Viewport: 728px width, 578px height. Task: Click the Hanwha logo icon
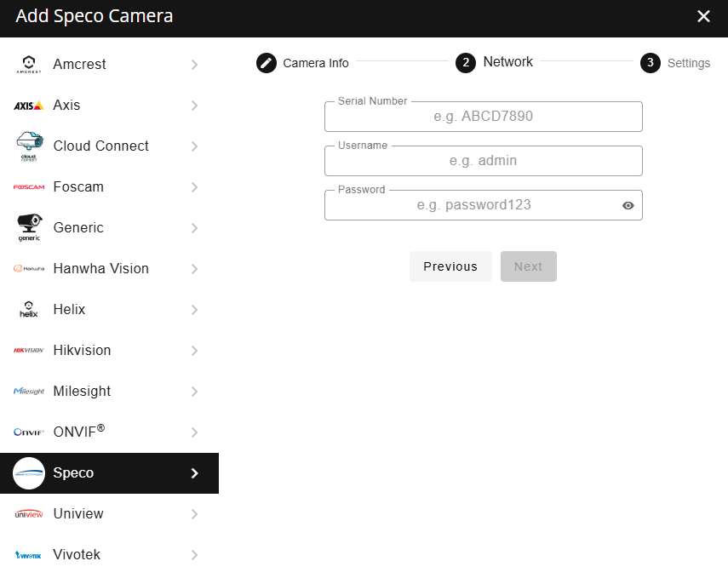point(29,268)
